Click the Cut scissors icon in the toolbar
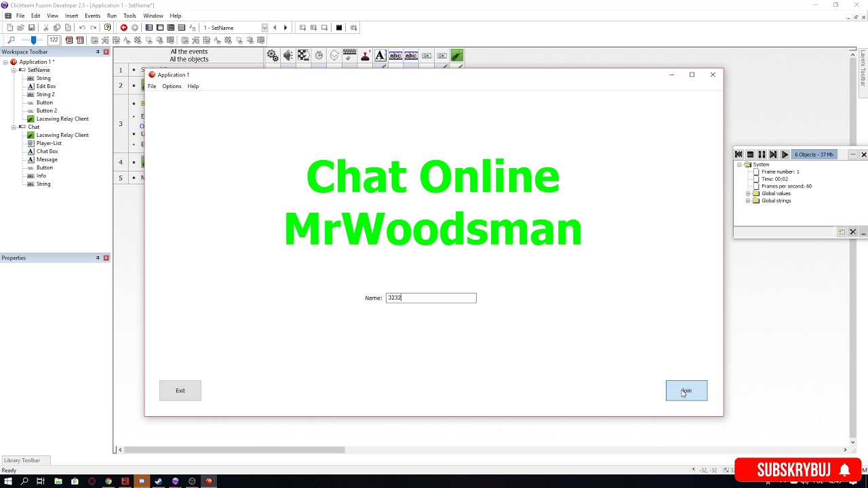The image size is (868, 488). click(x=46, y=28)
